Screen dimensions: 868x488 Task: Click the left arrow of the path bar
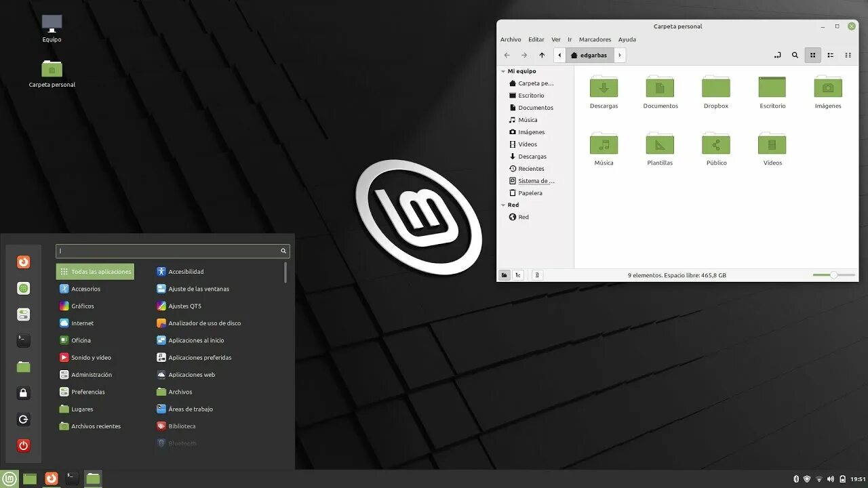point(559,55)
